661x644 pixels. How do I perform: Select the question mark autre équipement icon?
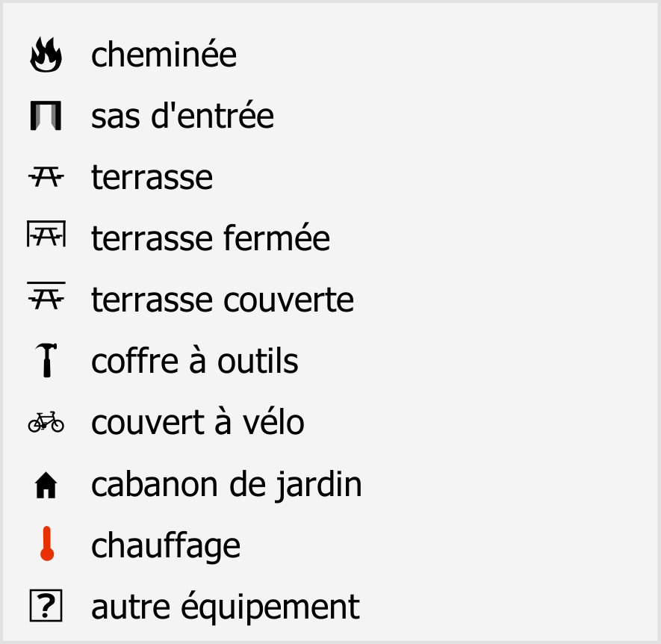[x=46, y=606]
